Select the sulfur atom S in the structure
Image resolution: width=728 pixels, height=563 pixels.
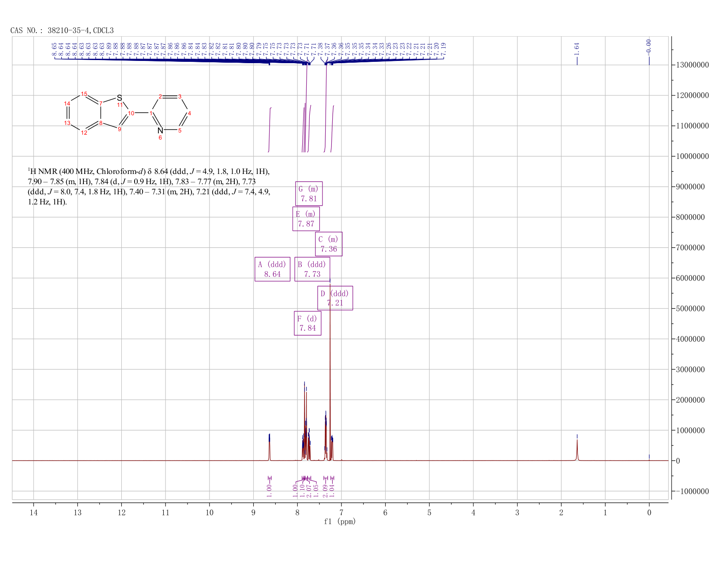pos(119,98)
